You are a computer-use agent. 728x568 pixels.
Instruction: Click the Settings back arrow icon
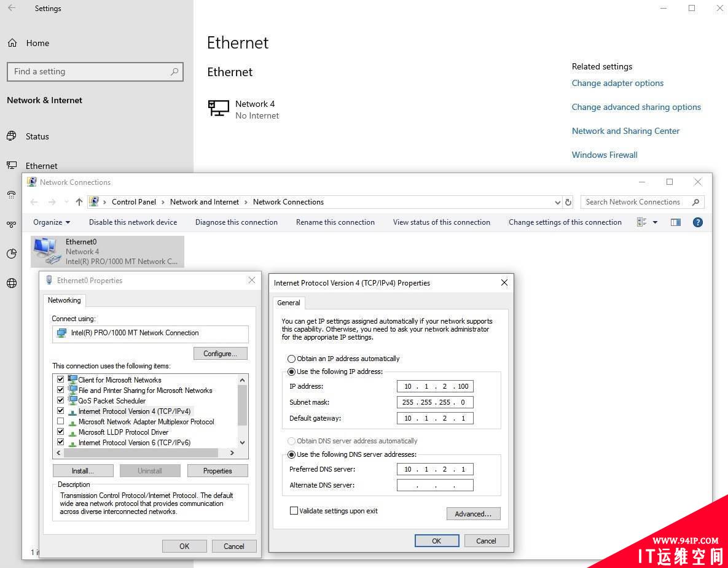(12, 8)
